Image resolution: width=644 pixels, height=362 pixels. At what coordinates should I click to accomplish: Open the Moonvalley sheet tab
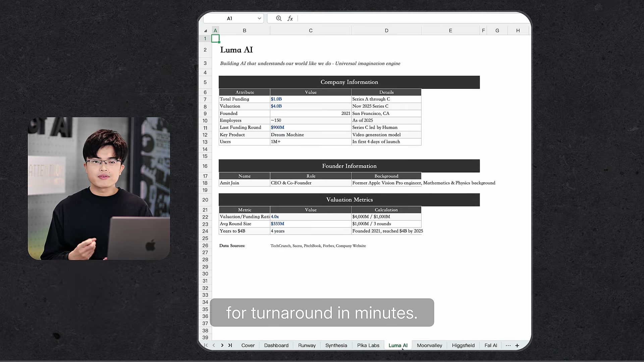(x=429, y=345)
